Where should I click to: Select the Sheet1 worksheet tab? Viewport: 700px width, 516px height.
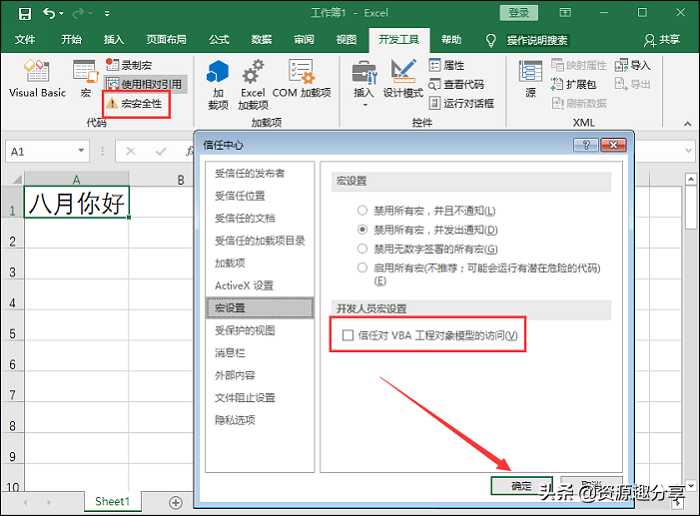(x=112, y=501)
